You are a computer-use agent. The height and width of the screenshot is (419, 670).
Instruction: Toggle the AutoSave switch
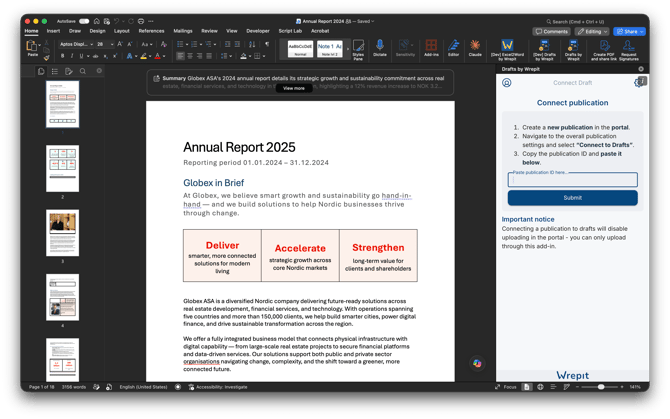[x=84, y=21]
